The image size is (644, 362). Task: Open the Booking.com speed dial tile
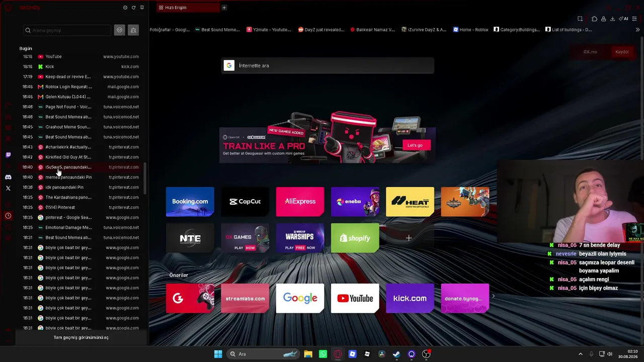click(x=190, y=202)
